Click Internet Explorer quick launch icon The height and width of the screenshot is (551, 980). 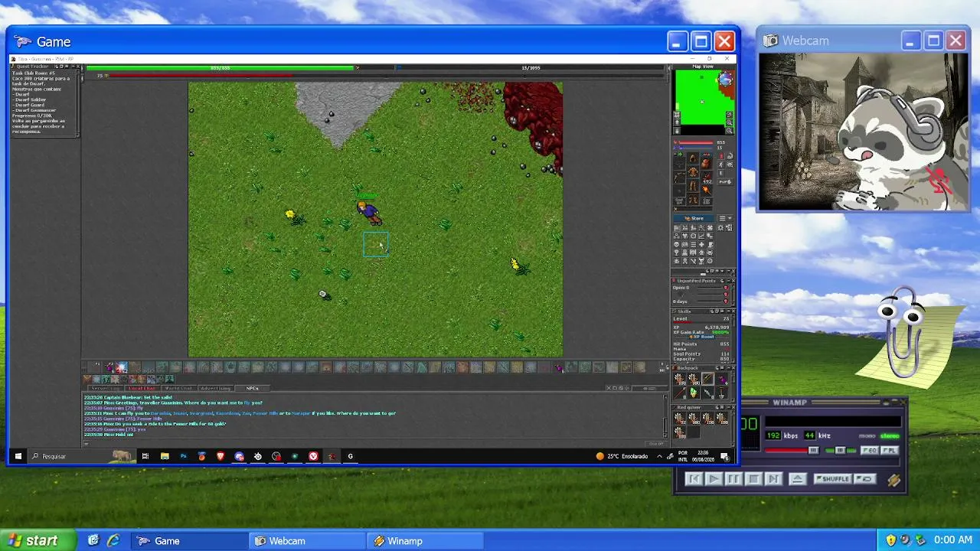[113, 540]
